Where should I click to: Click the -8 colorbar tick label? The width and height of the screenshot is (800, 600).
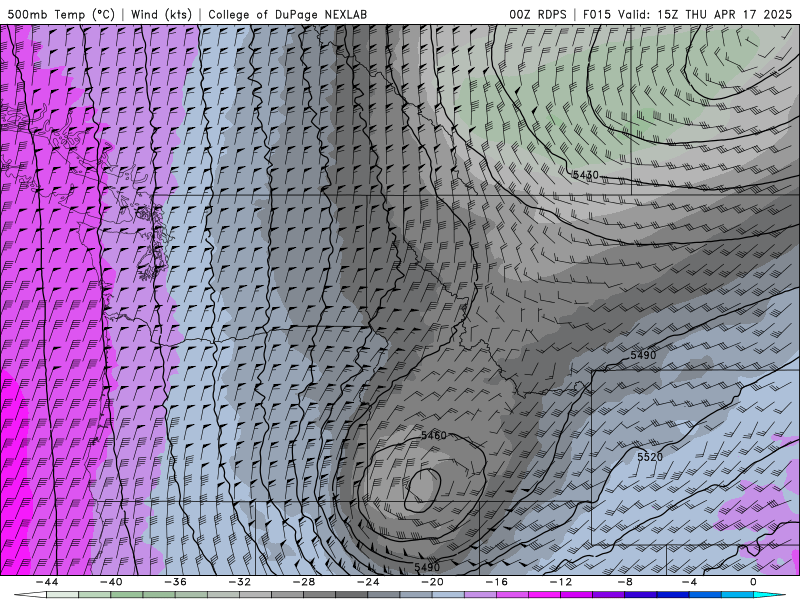pos(626,582)
